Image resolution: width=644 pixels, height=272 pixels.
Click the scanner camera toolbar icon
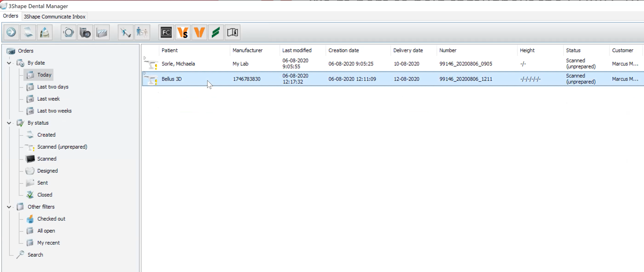click(x=85, y=32)
